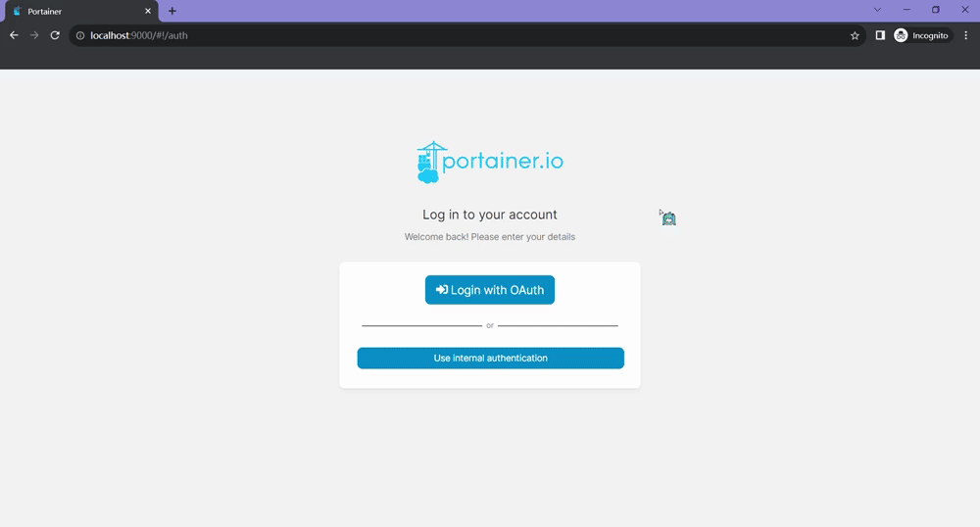Image resolution: width=980 pixels, height=527 pixels.
Task: Open the browser side panel
Action: (x=880, y=35)
